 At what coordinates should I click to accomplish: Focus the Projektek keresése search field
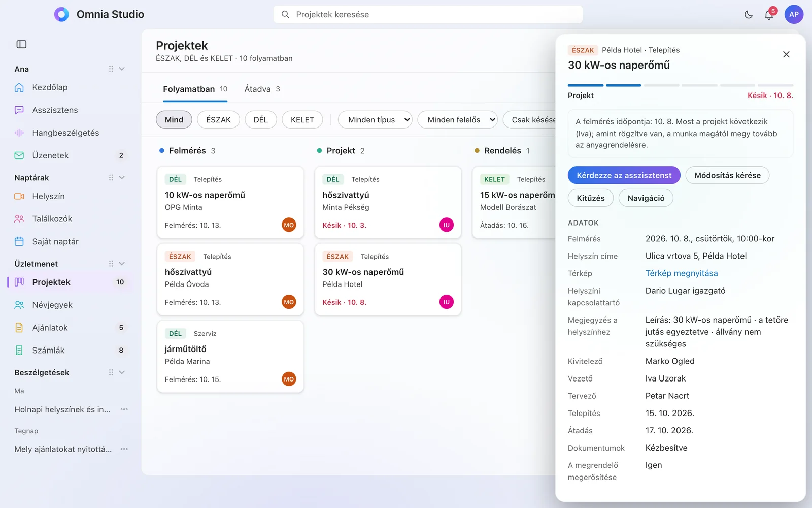click(428, 14)
